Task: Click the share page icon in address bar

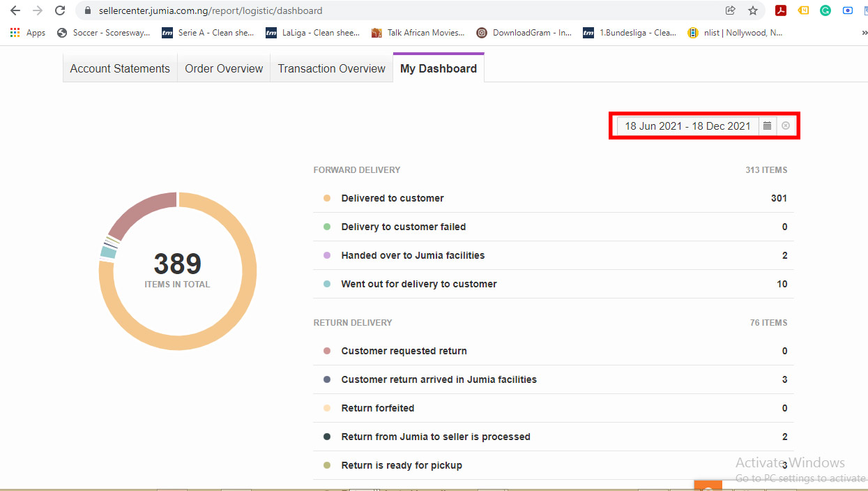Action: (x=731, y=10)
